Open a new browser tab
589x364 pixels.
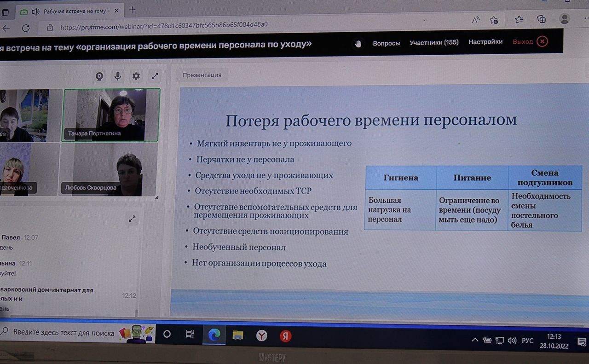[x=133, y=10]
